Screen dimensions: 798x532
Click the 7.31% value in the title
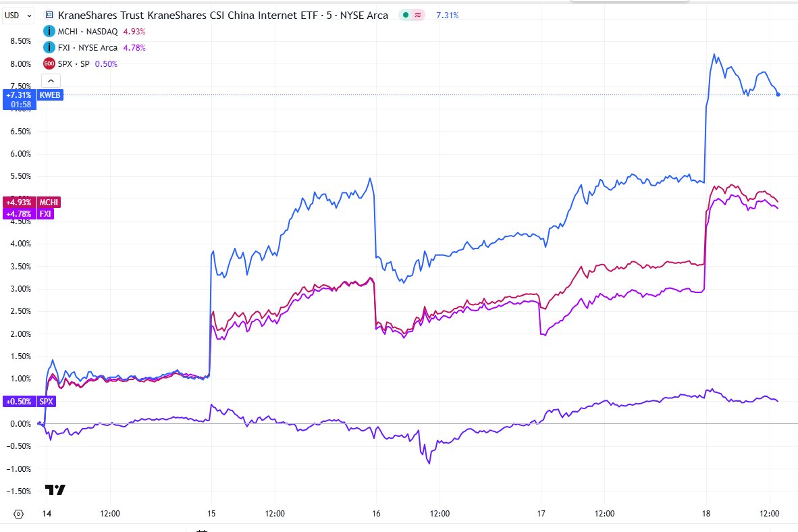[x=448, y=16]
